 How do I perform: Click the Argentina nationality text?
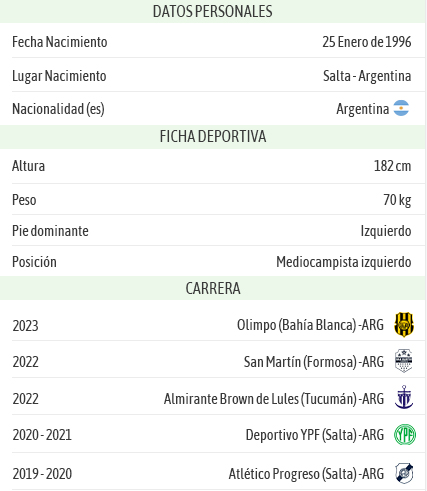pyautogui.click(x=363, y=109)
